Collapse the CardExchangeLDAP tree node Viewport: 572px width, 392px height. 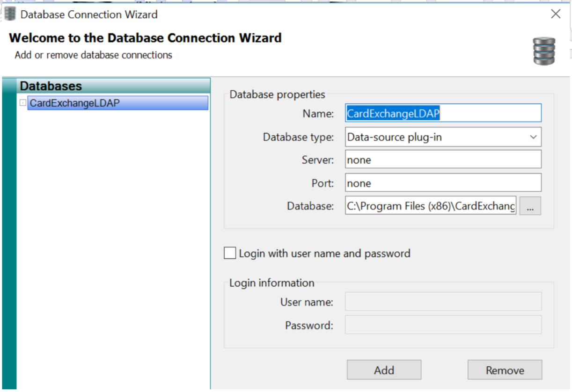tap(22, 103)
